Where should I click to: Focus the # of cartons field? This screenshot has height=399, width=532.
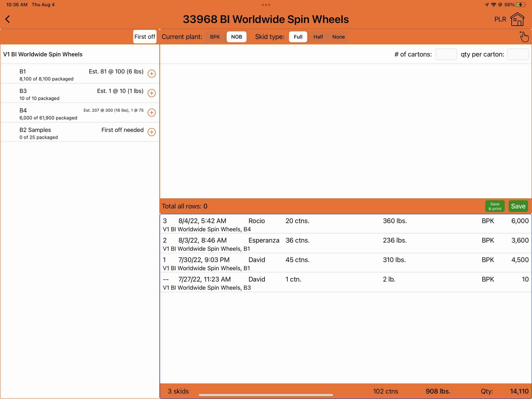pos(446,54)
